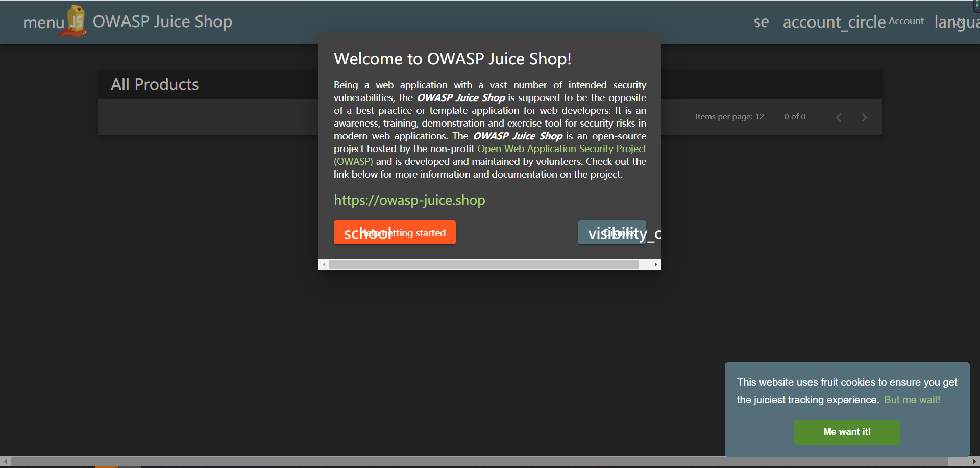Click the school icon on the orange button
The image size is (980, 468).
pyautogui.click(x=366, y=233)
